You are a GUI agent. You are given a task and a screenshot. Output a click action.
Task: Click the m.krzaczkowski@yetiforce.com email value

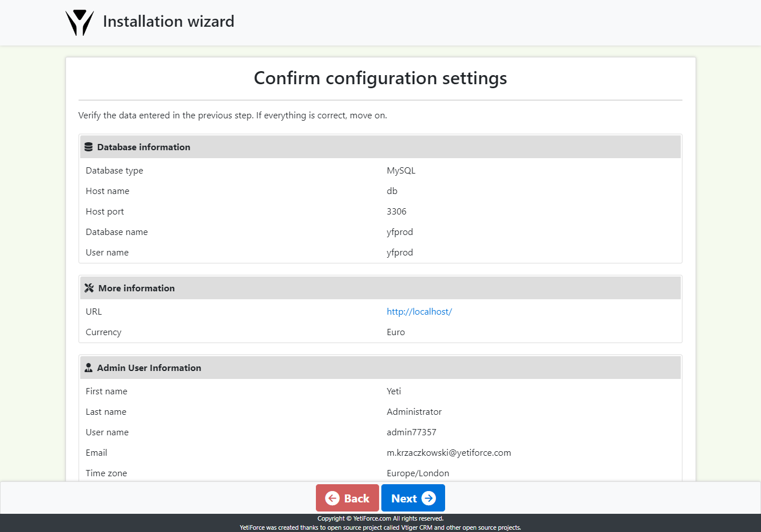coord(449,452)
